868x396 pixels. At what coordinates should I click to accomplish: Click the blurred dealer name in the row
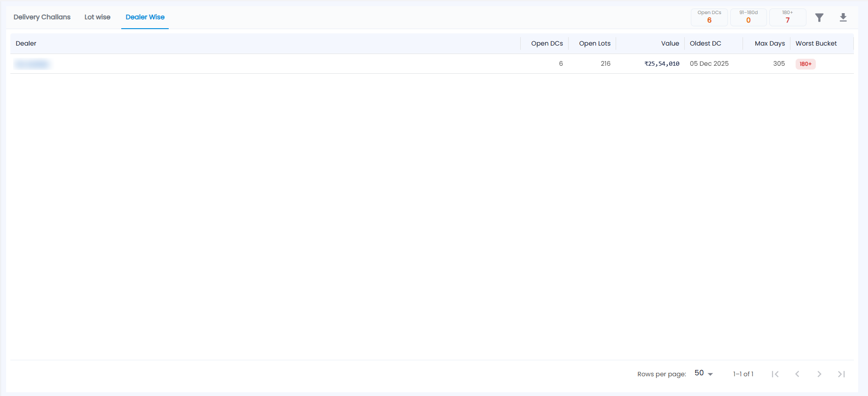(32, 64)
